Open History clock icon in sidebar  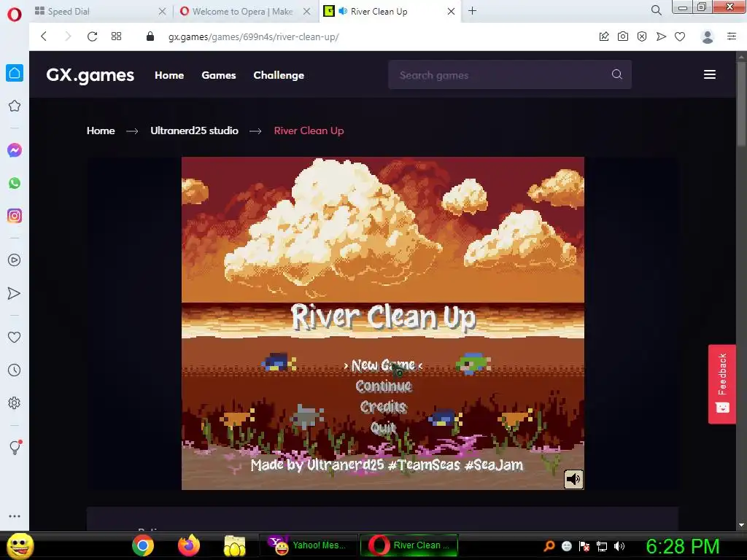(x=15, y=370)
